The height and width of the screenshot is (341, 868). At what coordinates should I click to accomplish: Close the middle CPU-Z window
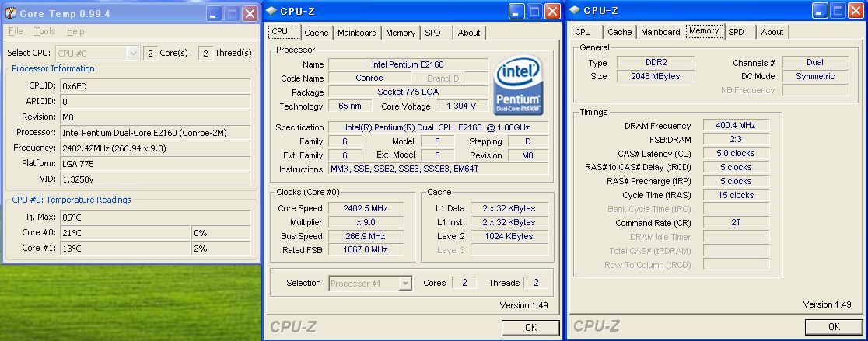coord(552,11)
